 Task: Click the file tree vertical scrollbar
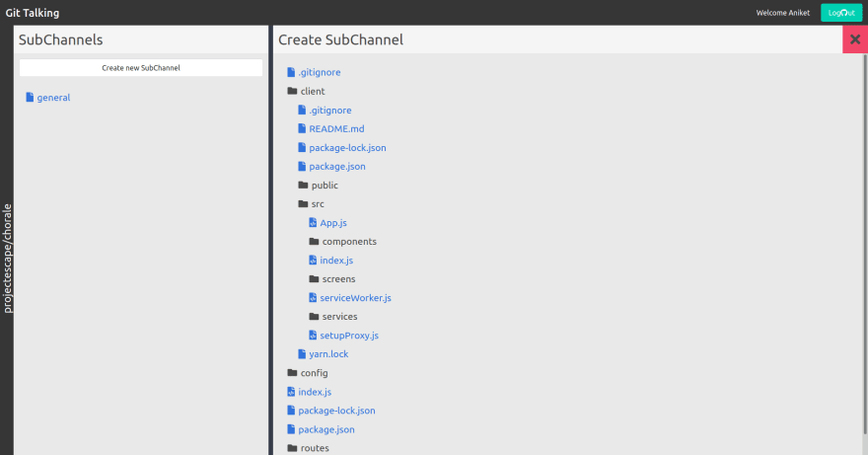click(x=865, y=244)
